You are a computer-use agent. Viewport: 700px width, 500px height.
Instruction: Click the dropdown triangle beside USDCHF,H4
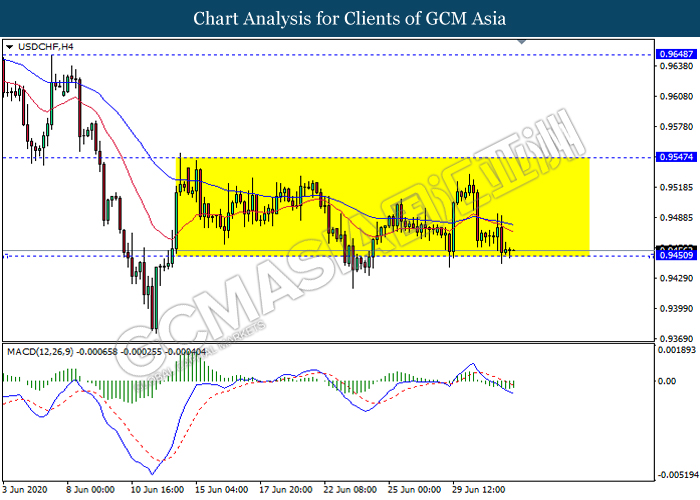pyautogui.click(x=9, y=47)
